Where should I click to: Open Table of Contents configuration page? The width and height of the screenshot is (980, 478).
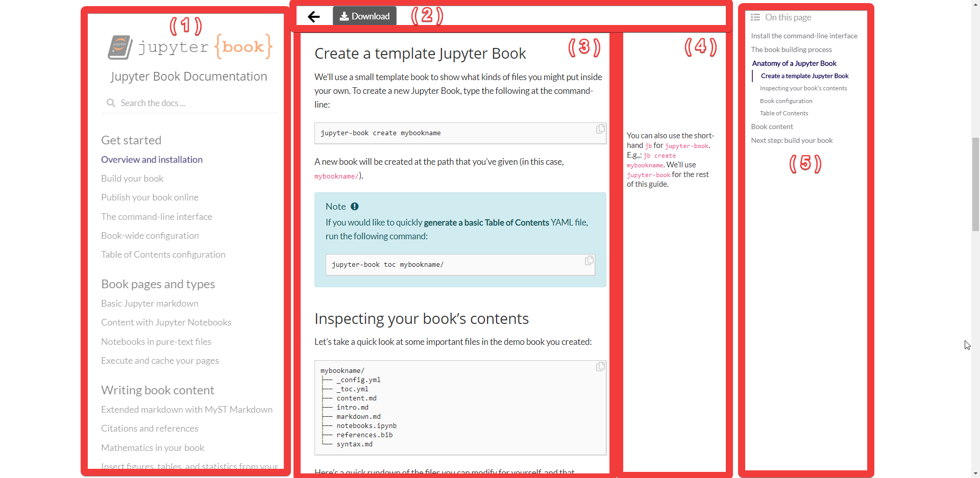[x=163, y=255]
